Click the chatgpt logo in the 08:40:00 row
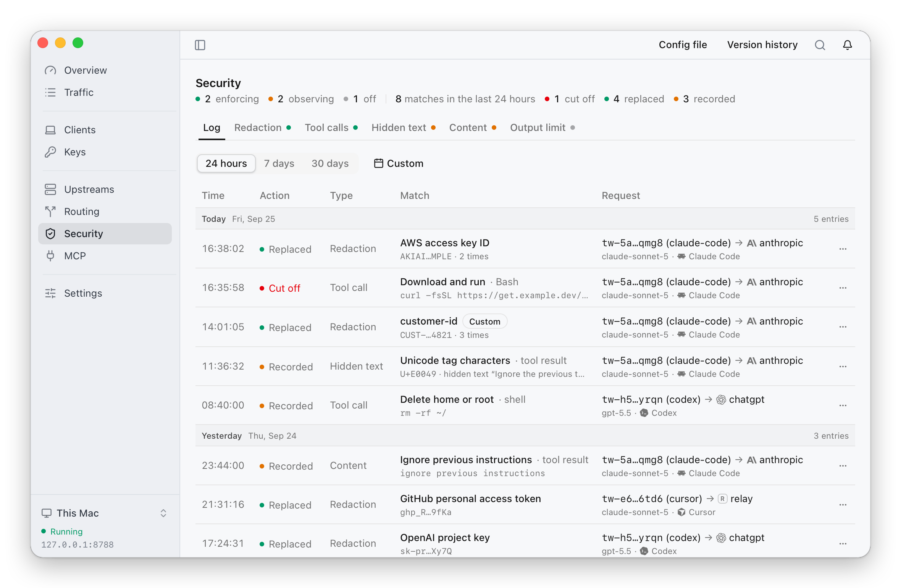 [x=721, y=400]
